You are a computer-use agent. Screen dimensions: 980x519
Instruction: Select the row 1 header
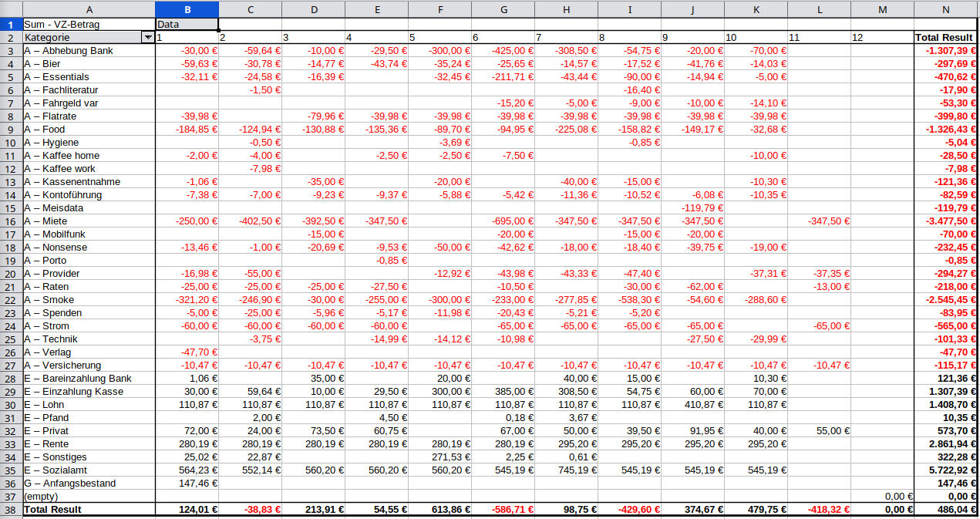tap(11, 24)
